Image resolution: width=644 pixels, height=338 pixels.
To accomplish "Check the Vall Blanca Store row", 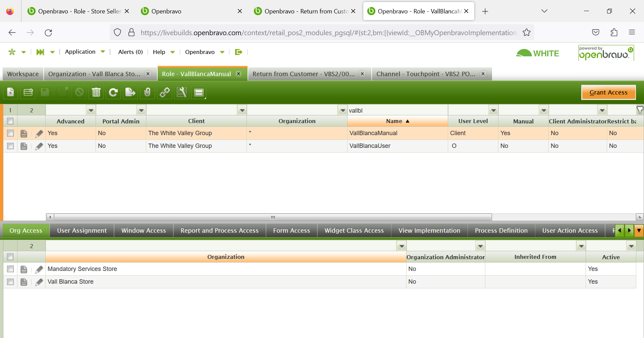I will pos(10,282).
